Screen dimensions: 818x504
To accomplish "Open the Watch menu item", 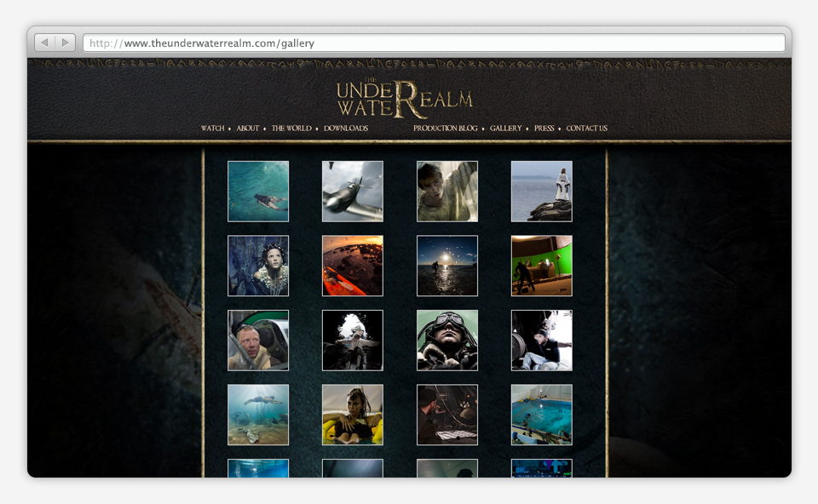I will pos(213,129).
